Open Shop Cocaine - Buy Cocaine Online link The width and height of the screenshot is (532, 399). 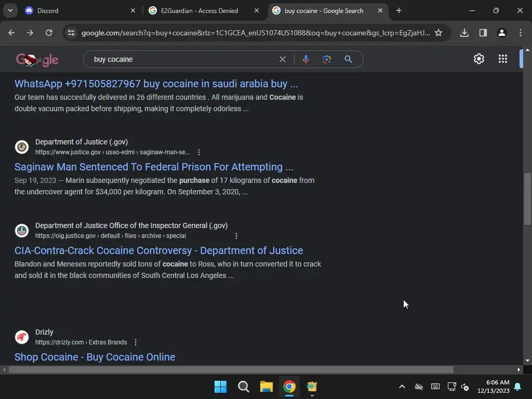(95, 357)
